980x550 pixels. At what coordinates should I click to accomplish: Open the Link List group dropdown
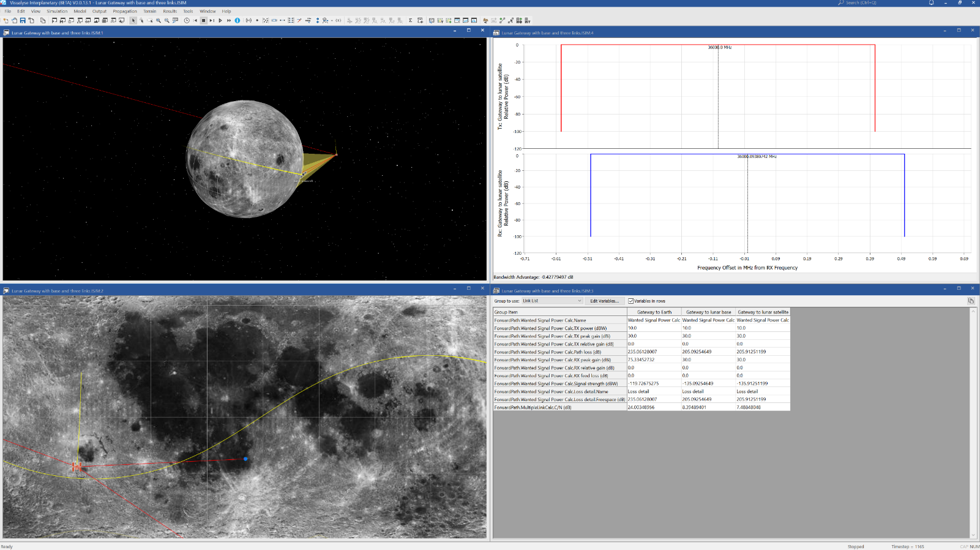click(x=552, y=301)
